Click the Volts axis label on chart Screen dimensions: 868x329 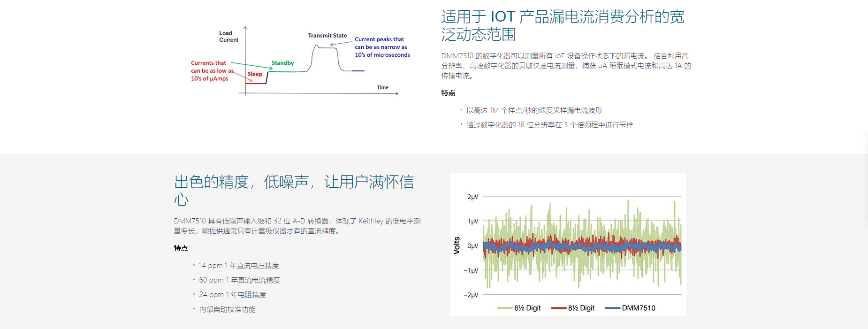click(457, 245)
